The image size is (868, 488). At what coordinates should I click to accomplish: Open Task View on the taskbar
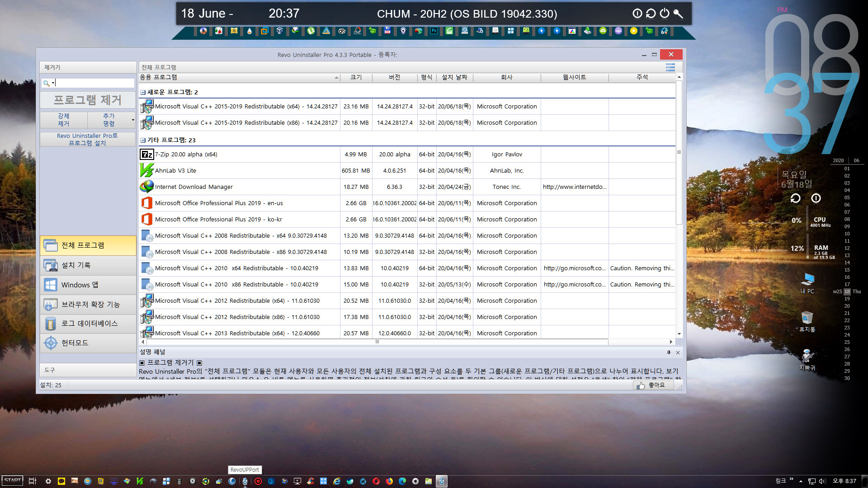tap(33, 481)
